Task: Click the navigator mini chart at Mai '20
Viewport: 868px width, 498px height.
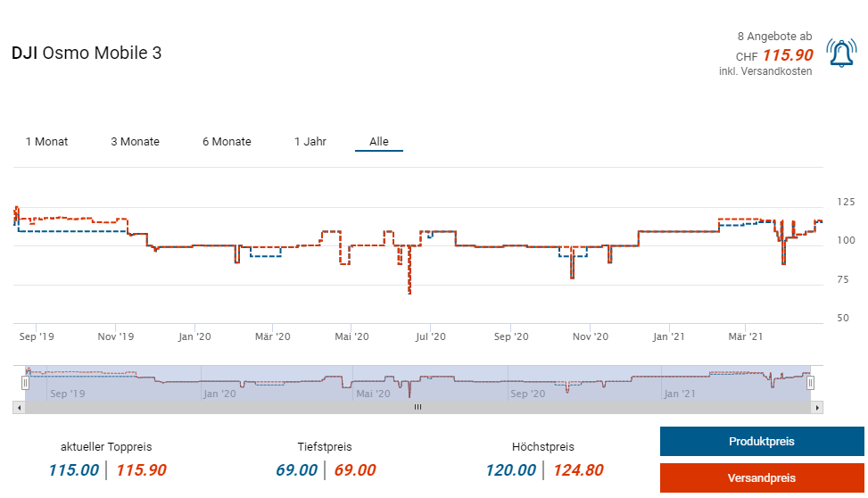Action: tap(373, 382)
